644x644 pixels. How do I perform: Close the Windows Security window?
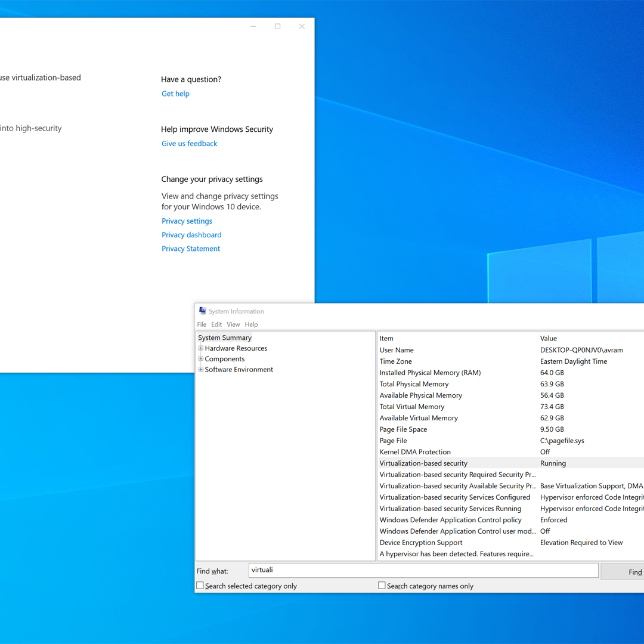[x=302, y=26]
